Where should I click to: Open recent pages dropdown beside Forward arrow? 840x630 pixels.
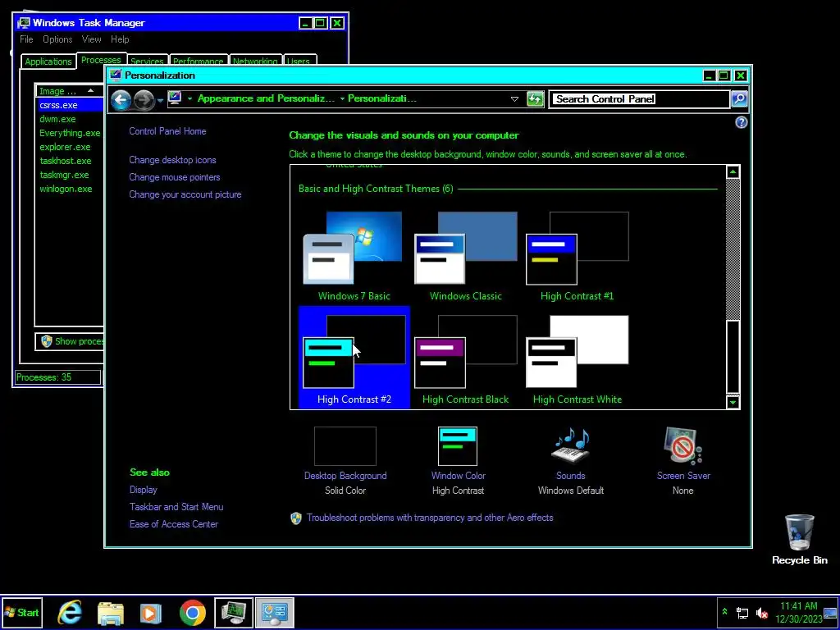(x=160, y=100)
